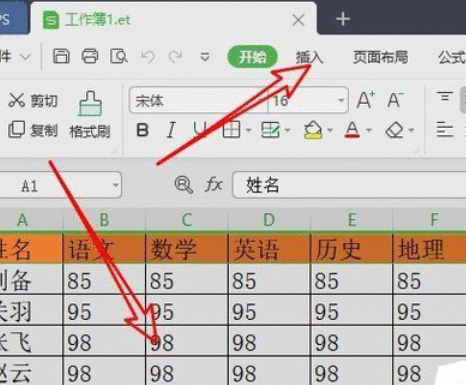This screenshot has width=466, height=385.
Task: Copy selection with 复制
Action: (33, 130)
